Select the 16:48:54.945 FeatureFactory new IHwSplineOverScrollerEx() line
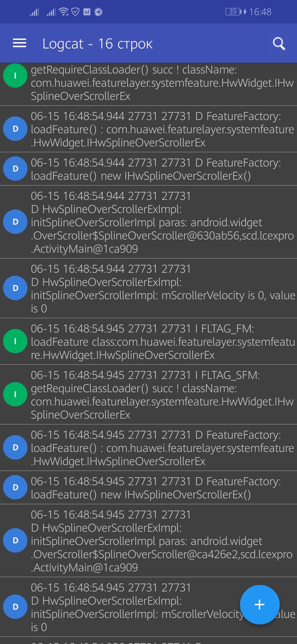Screen dimensions: 297x644 click(148, 487)
